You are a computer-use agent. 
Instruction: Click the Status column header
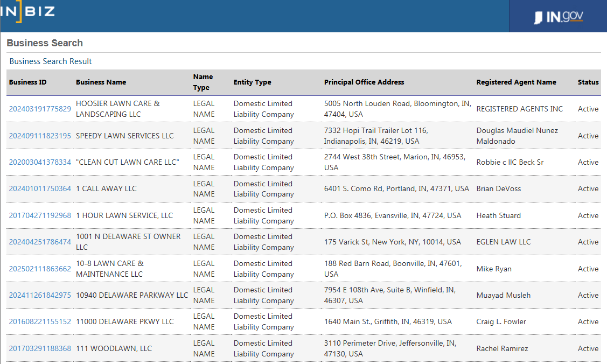588,82
